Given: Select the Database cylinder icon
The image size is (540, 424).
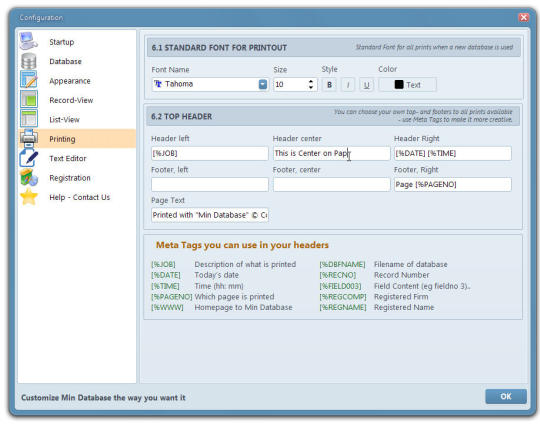Looking at the screenshot, I should click(x=29, y=61).
